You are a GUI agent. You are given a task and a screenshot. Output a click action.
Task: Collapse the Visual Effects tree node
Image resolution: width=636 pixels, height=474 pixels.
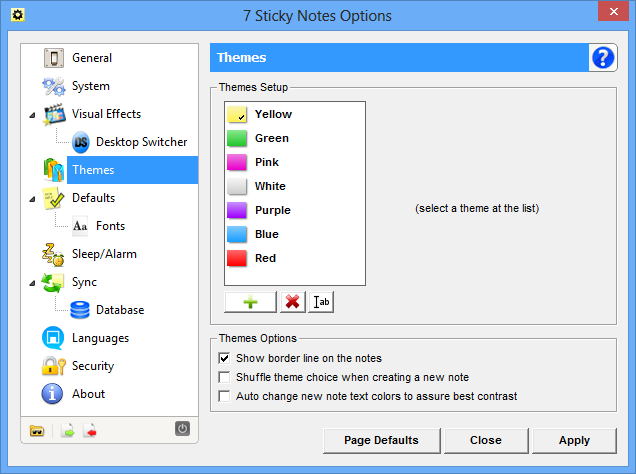32,115
